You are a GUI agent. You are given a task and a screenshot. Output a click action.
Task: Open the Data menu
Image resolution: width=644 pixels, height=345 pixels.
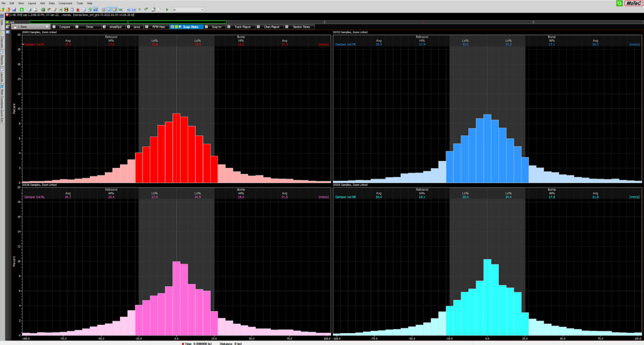[51, 3]
